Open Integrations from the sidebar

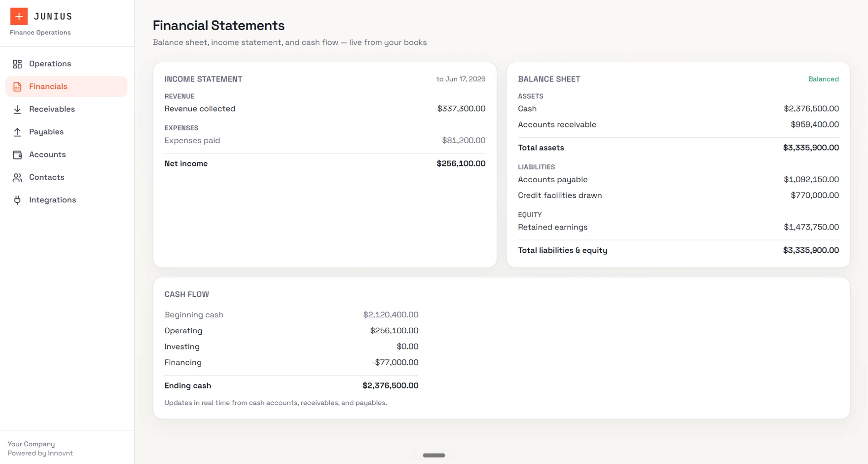click(66, 200)
